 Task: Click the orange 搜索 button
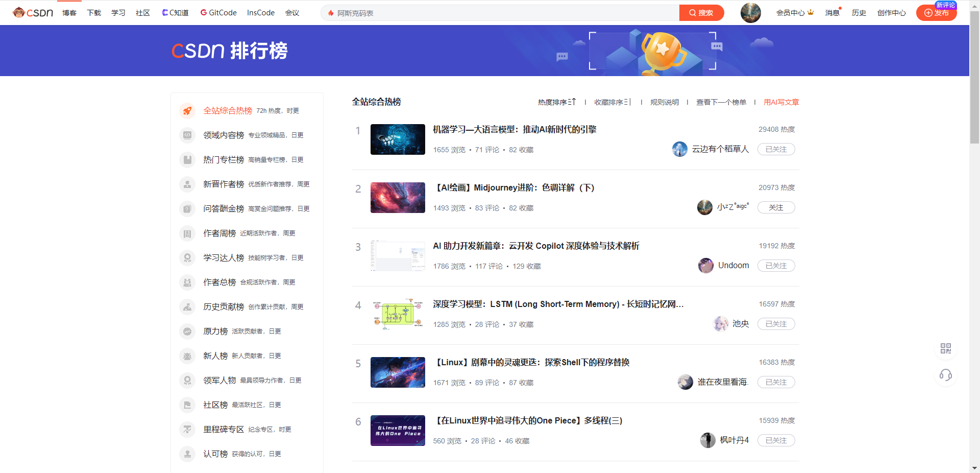tap(701, 13)
